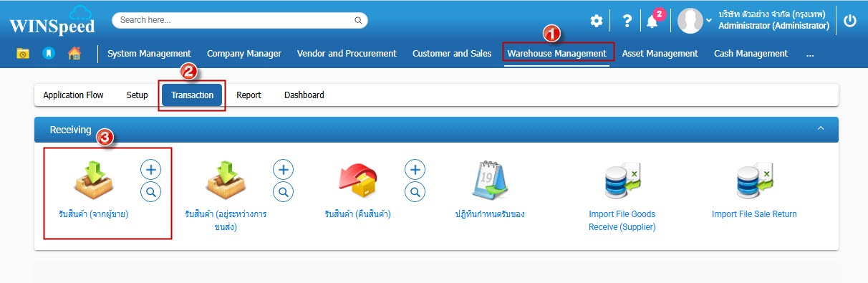Open Import File Goods Receive database icon
This screenshot has width=868, height=283.
point(622,181)
